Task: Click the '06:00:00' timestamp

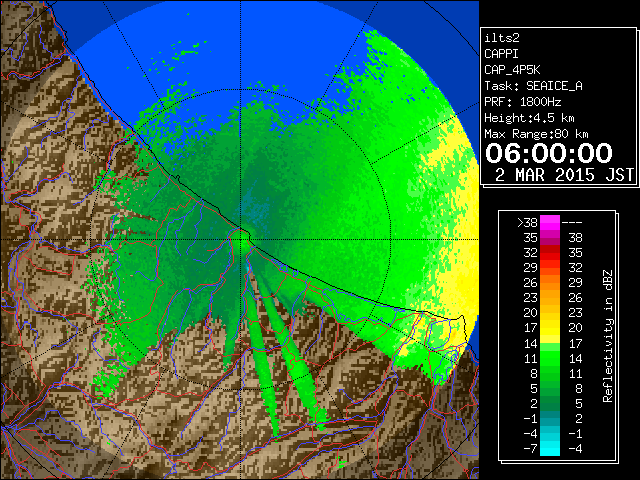Action: pos(549,153)
